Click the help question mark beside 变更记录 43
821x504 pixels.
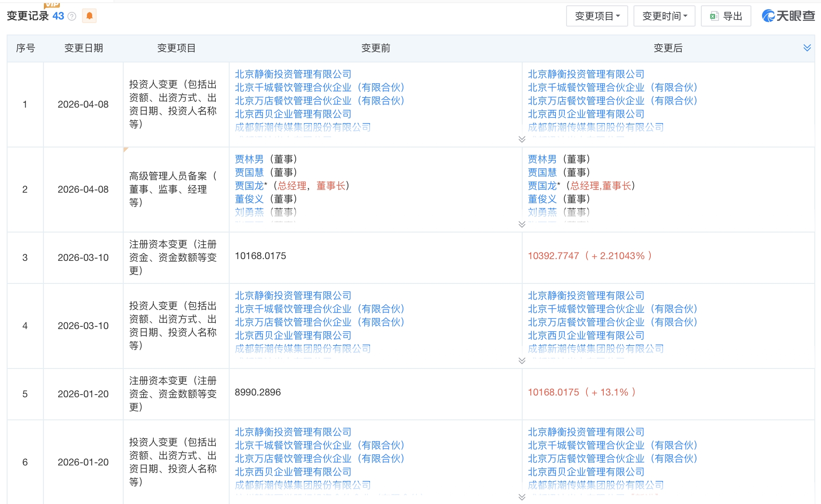[72, 16]
